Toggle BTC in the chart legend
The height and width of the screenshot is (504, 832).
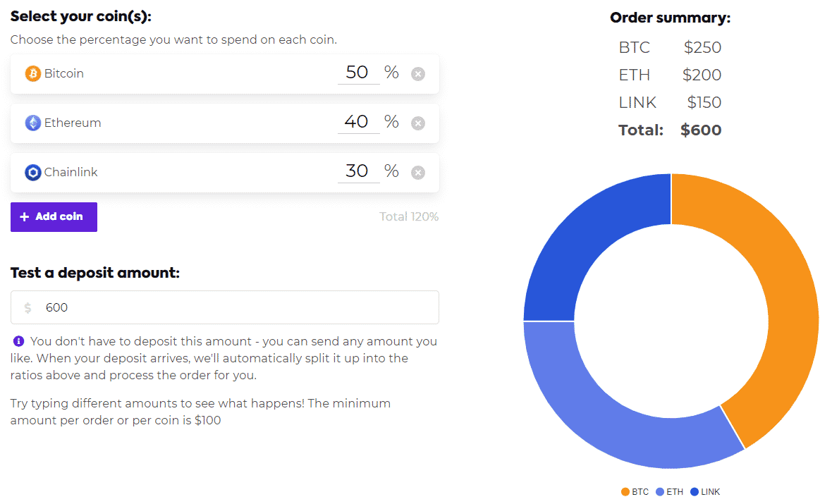pos(635,492)
